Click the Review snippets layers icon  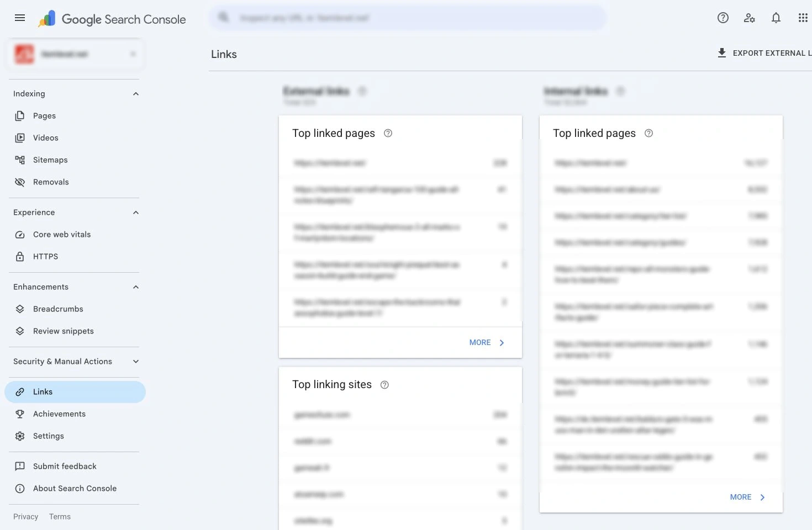pyautogui.click(x=20, y=331)
